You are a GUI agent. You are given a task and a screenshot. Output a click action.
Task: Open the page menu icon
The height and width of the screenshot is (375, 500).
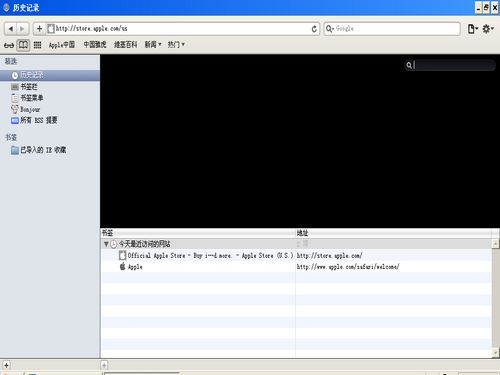[x=473, y=29]
